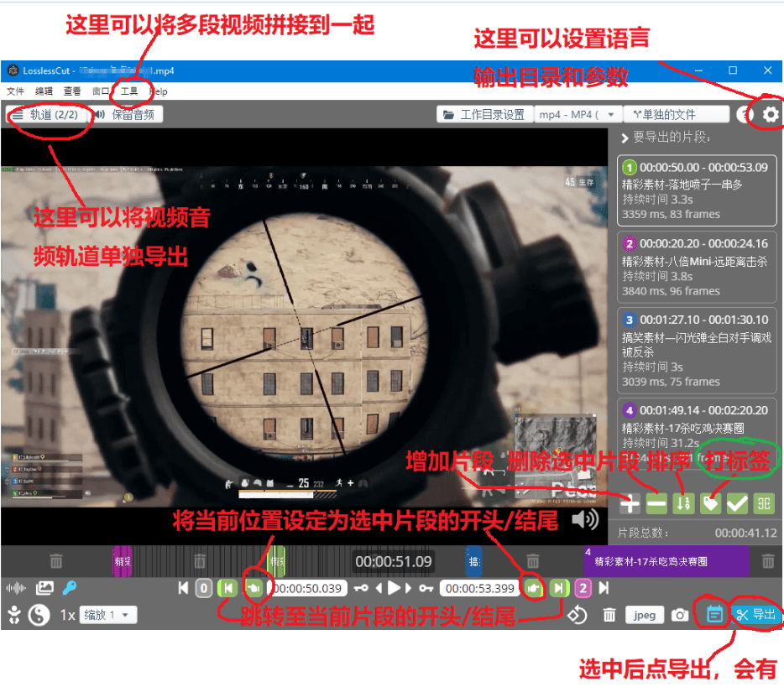
Task: Click the current time display 00:00:51.09
Action: pos(394,561)
